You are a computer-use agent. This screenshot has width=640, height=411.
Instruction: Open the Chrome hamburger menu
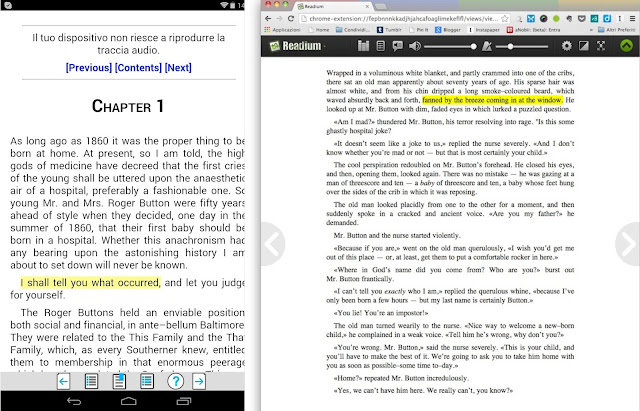coord(632,19)
